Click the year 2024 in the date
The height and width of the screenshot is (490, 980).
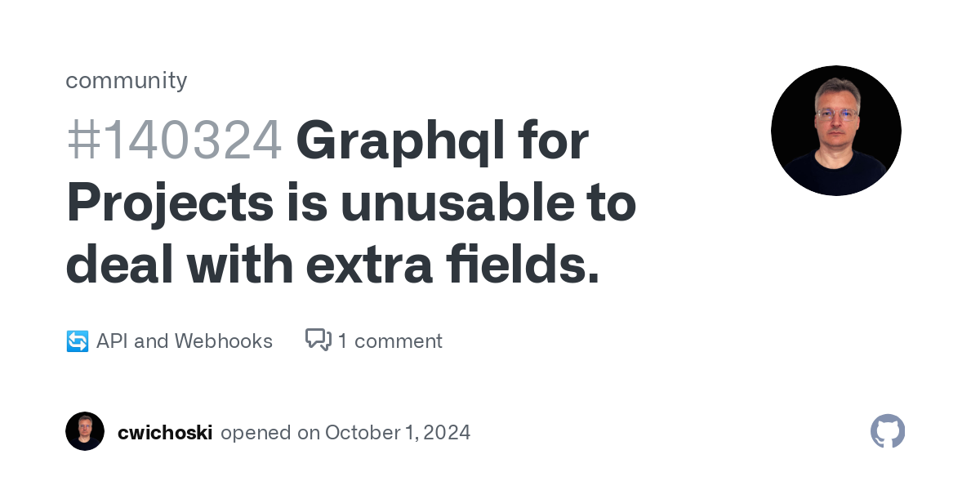448,432
